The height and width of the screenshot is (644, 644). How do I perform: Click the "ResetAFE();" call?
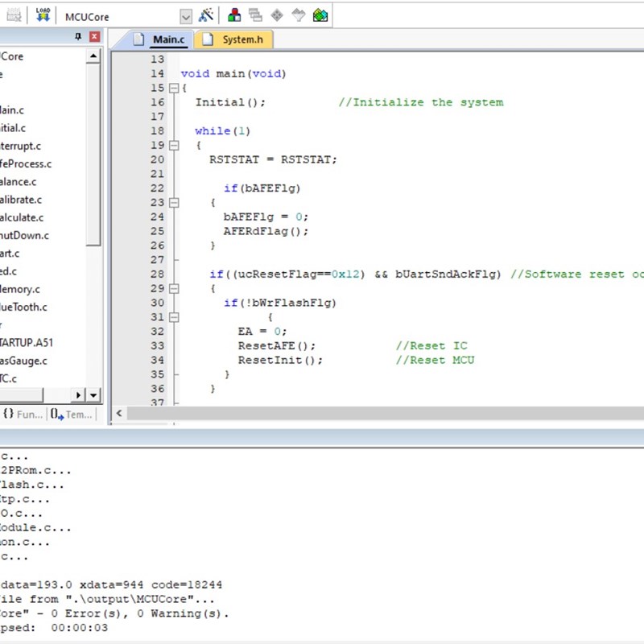coord(277,346)
